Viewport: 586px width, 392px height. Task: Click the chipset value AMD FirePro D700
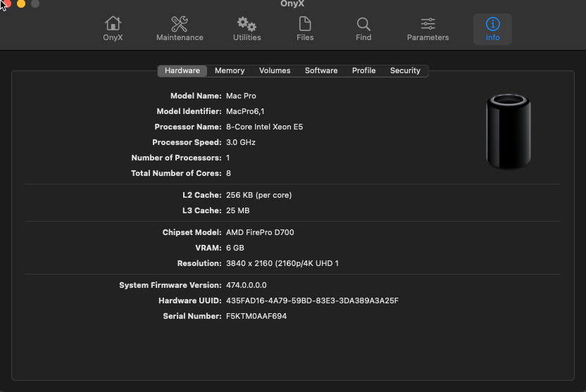[260, 232]
